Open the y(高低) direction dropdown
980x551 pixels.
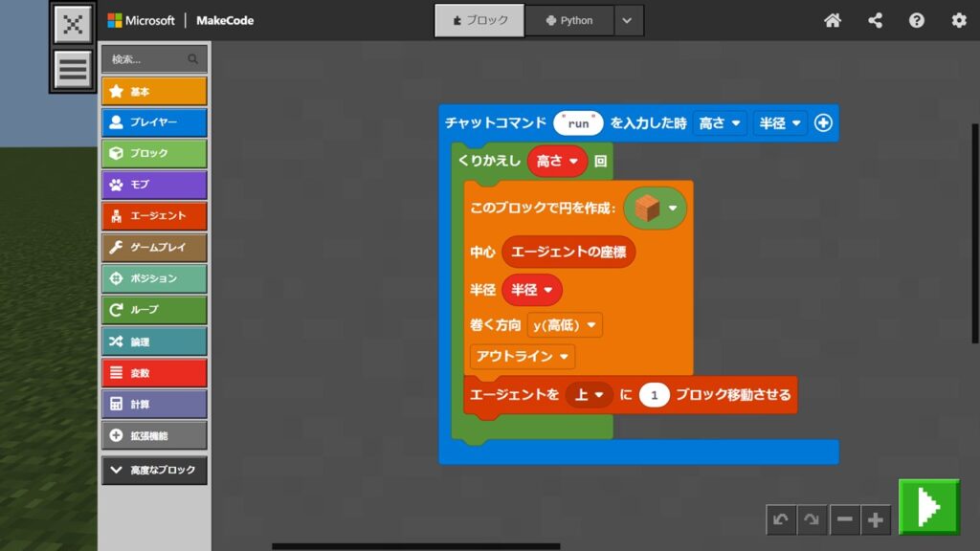565,325
